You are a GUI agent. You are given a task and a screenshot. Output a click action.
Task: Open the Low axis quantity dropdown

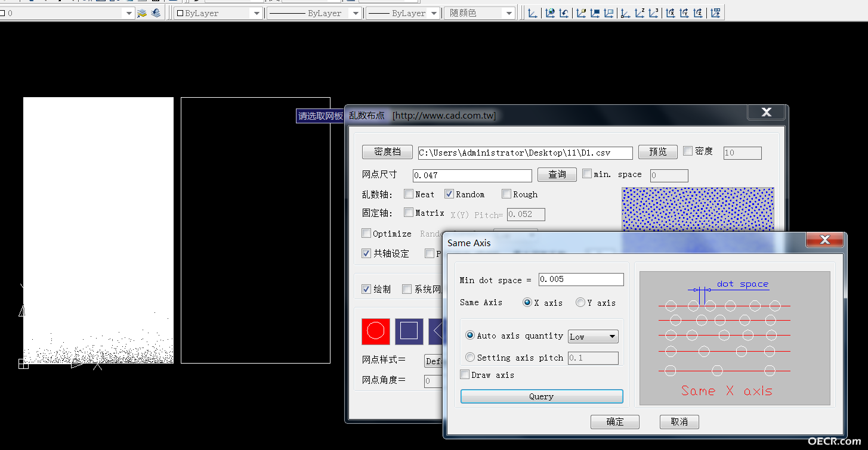point(593,337)
